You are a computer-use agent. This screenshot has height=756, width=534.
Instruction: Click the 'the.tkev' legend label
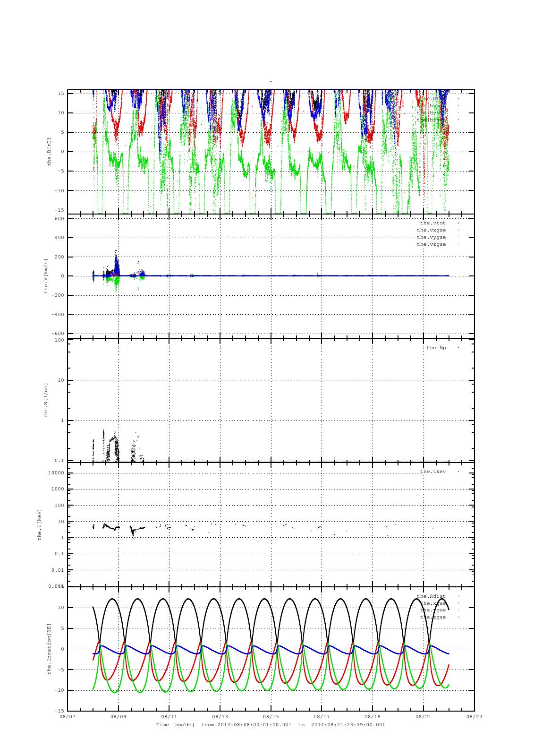click(x=432, y=471)
